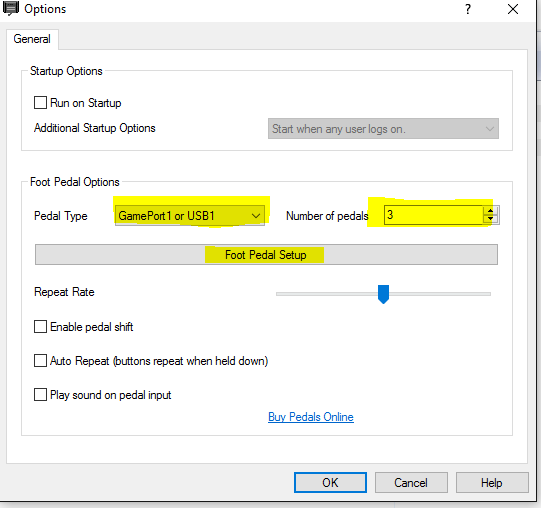Open the Pedal Type dropdown

[190, 216]
